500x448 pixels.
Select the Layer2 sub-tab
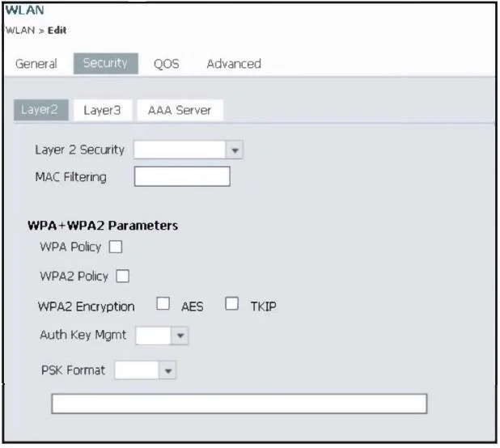[40, 110]
